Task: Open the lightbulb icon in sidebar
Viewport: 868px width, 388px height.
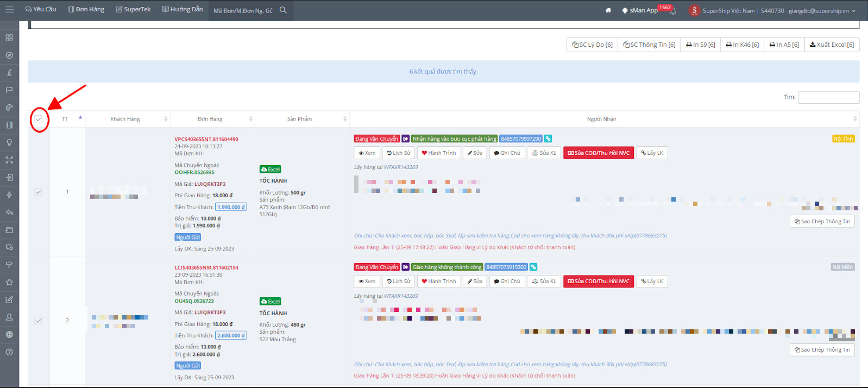Action: click(x=9, y=142)
